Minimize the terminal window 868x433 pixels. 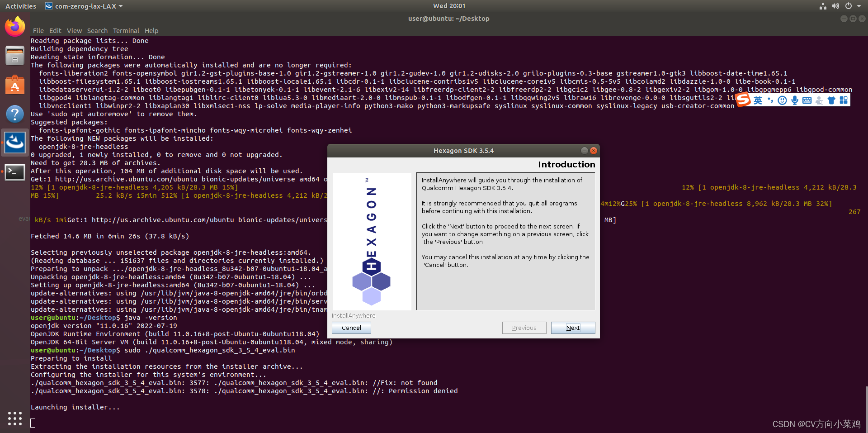point(844,19)
